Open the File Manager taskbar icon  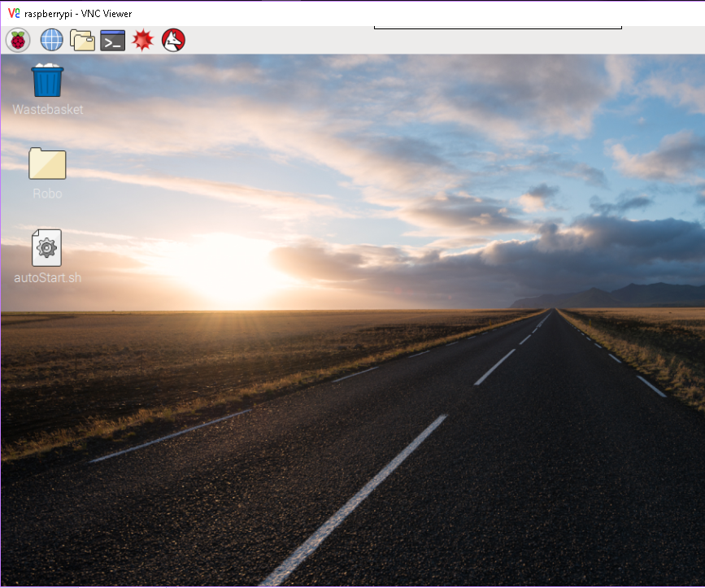click(x=82, y=39)
